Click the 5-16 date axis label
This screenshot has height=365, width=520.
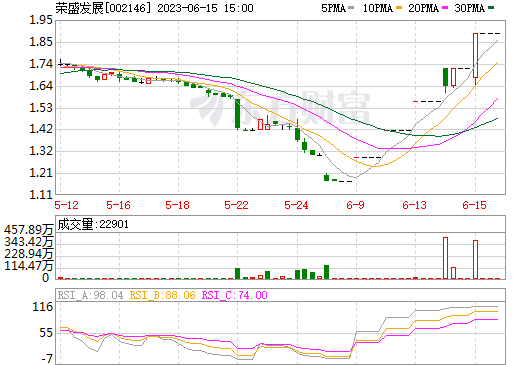pyautogui.click(x=118, y=205)
